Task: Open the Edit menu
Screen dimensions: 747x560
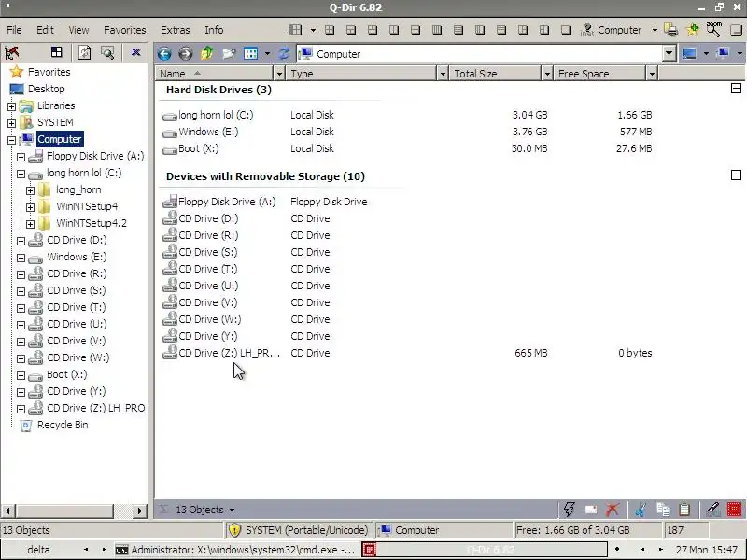Action: [x=45, y=30]
